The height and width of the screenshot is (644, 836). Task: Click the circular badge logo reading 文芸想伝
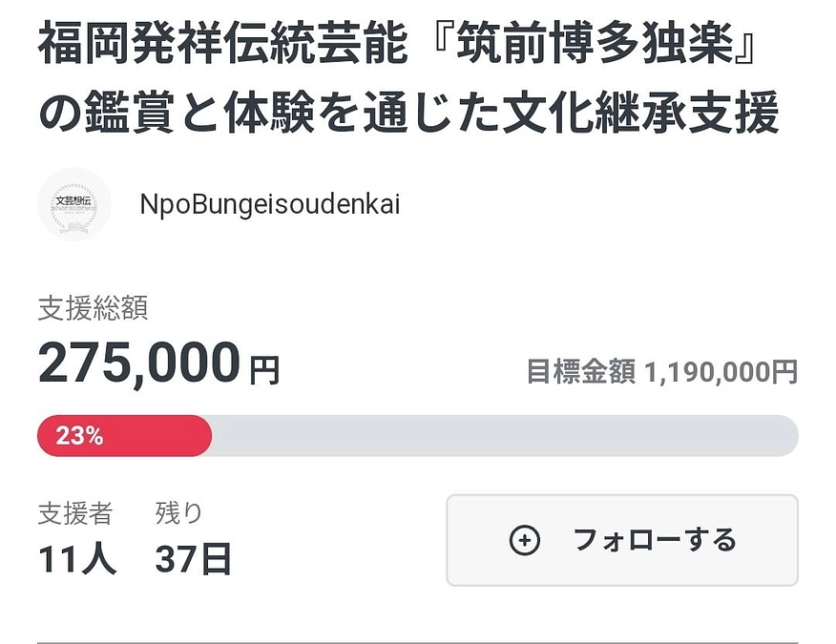coord(74,204)
